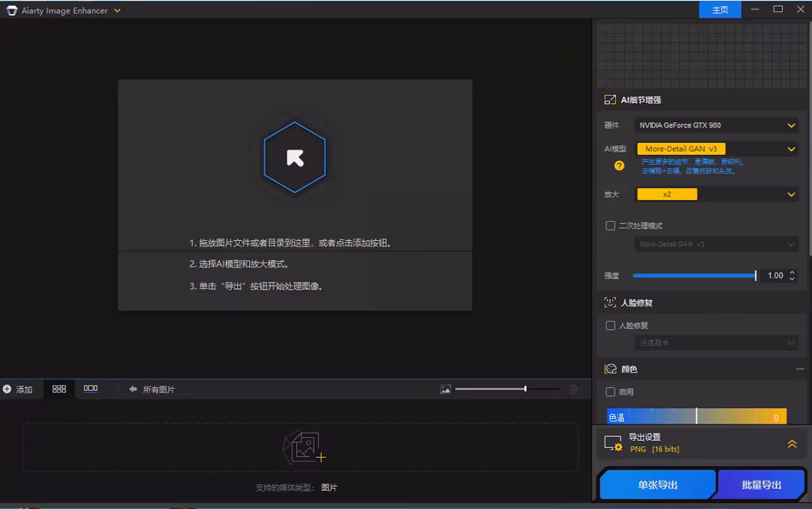The image size is (812, 509).
Task: Open the Aiarty Image Enhancer title menu
Action: click(x=117, y=11)
